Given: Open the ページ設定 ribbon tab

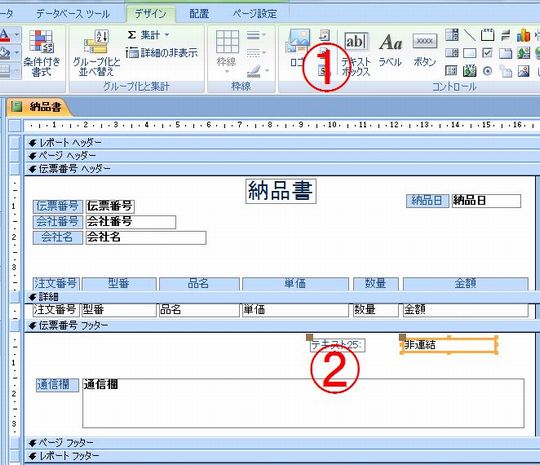Looking at the screenshot, I should point(255,14).
